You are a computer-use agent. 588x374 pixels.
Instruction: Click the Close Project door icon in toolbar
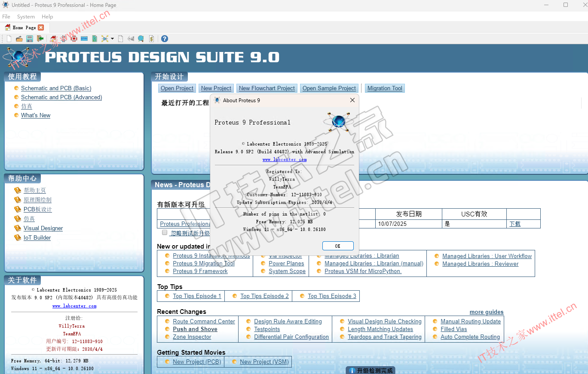tap(40, 39)
